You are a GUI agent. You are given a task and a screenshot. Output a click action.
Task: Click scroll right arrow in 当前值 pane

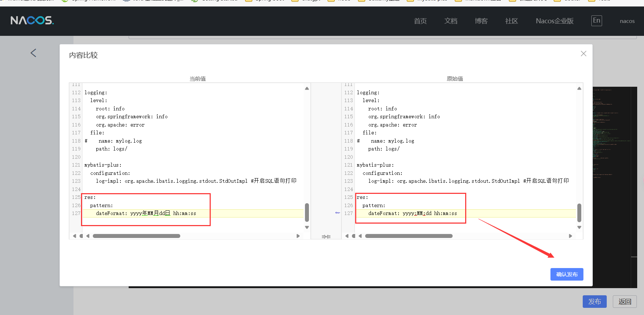coord(298,236)
